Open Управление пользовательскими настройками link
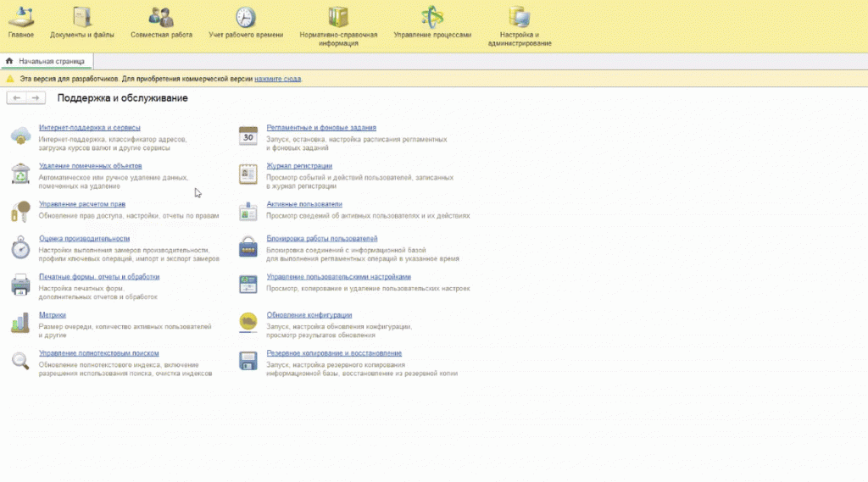 pos(338,277)
